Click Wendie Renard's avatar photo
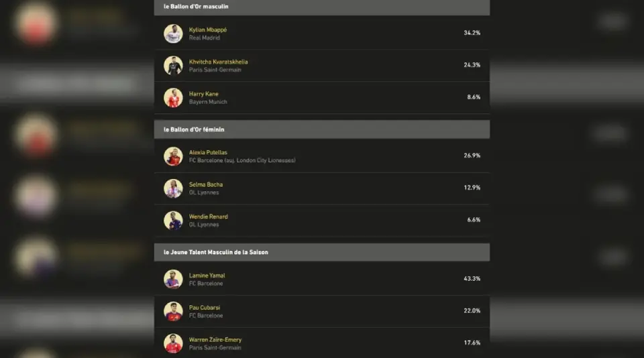Screen dimensions: 644x358 (x=173, y=221)
